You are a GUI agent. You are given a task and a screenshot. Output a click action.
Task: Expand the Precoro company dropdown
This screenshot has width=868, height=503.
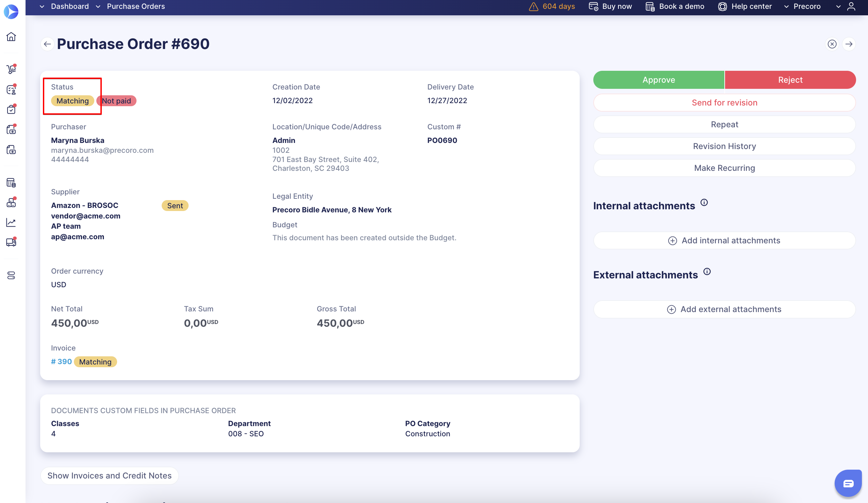click(786, 6)
